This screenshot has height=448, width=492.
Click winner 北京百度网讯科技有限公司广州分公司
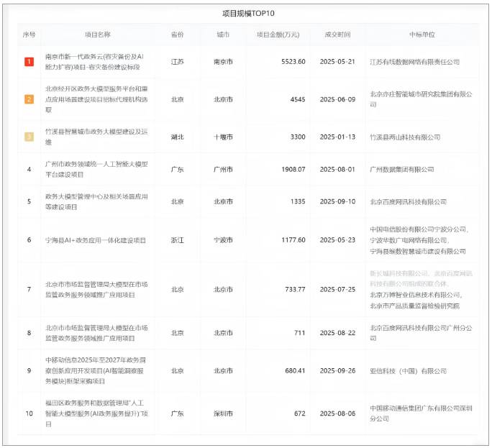[x=421, y=333]
